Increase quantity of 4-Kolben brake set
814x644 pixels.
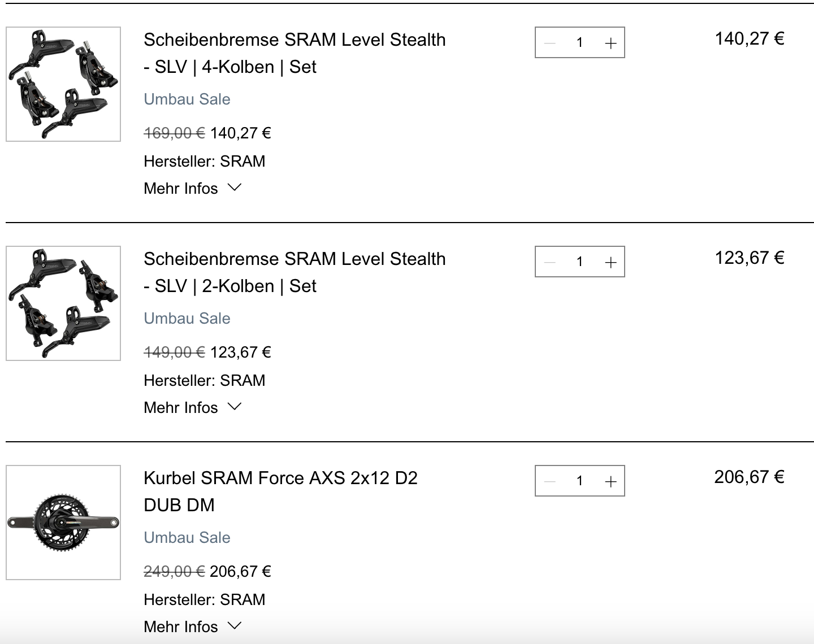pos(610,43)
